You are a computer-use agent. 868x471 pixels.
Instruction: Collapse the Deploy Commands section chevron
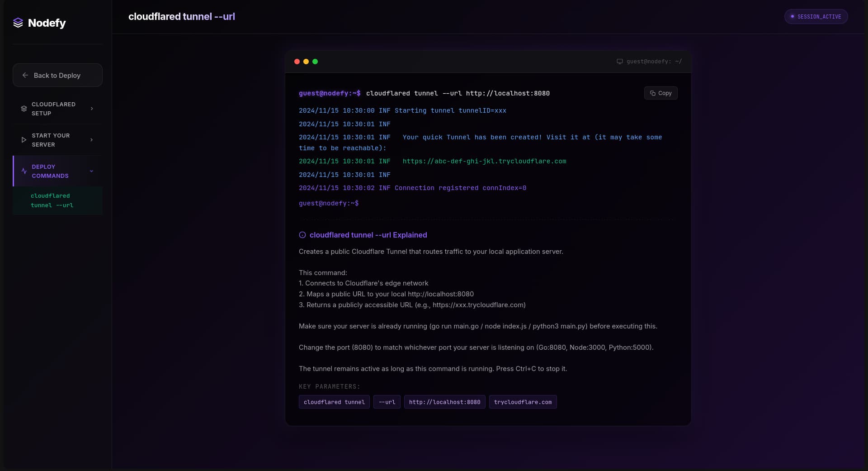pyautogui.click(x=92, y=171)
